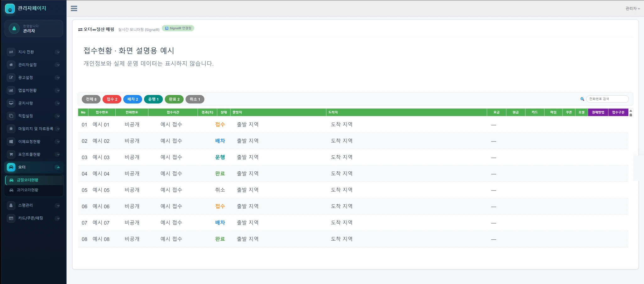Filter by 전체 8 badge
644x284 pixels.
[x=91, y=99]
